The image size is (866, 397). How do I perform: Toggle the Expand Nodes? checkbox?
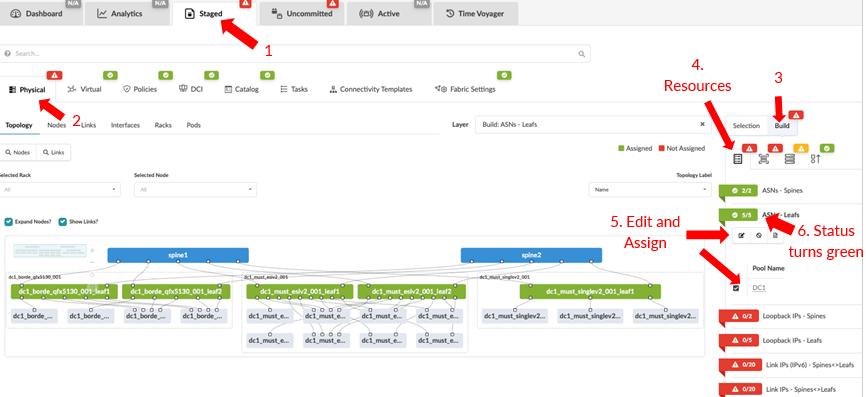8,222
